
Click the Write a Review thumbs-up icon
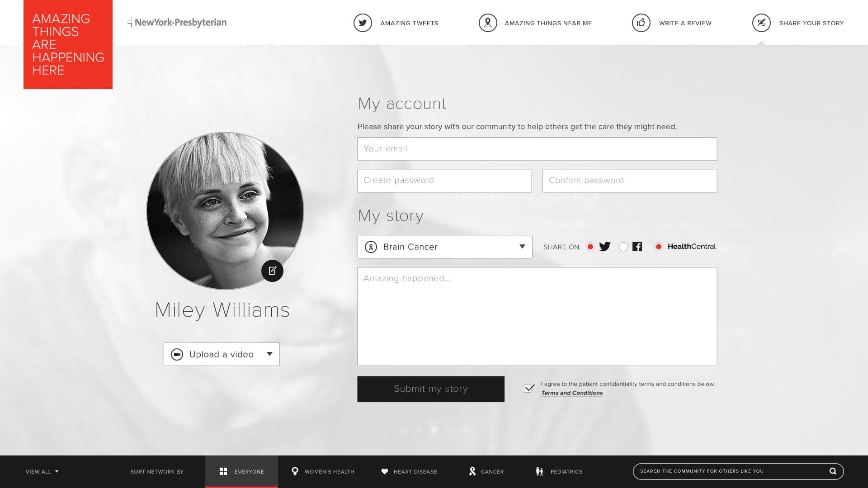tap(641, 23)
